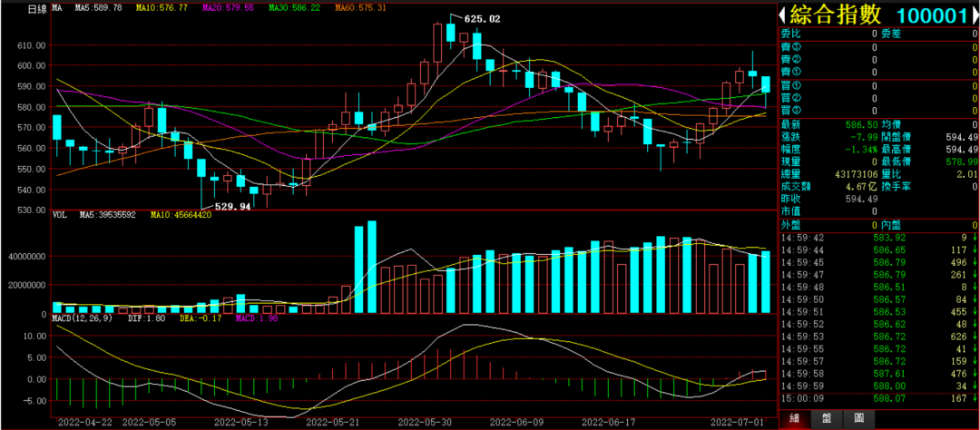
Task: Click the 最低價 value 578.99
Action: 963,161
